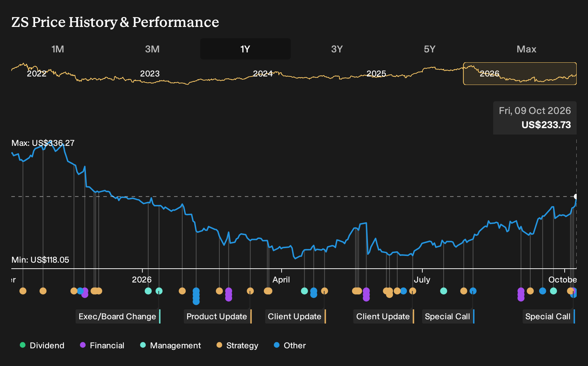The width and height of the screenshot is (588, 366).
Task: Click the Fri, 09 Oct 2026 price tooltip
Action: (535, 118)
